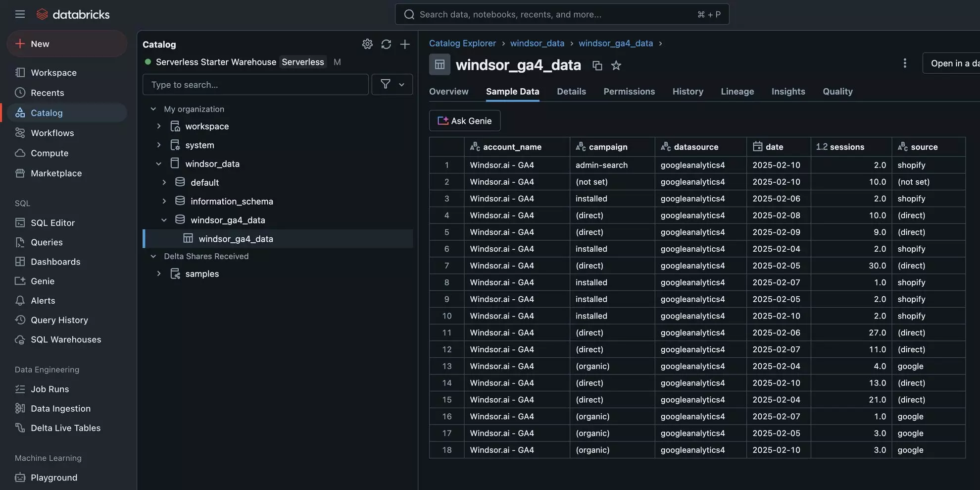Open filter dropdown chevron
Image resolution: width=980 pixels, height=490 pixels.
click(x=401, y=84)
